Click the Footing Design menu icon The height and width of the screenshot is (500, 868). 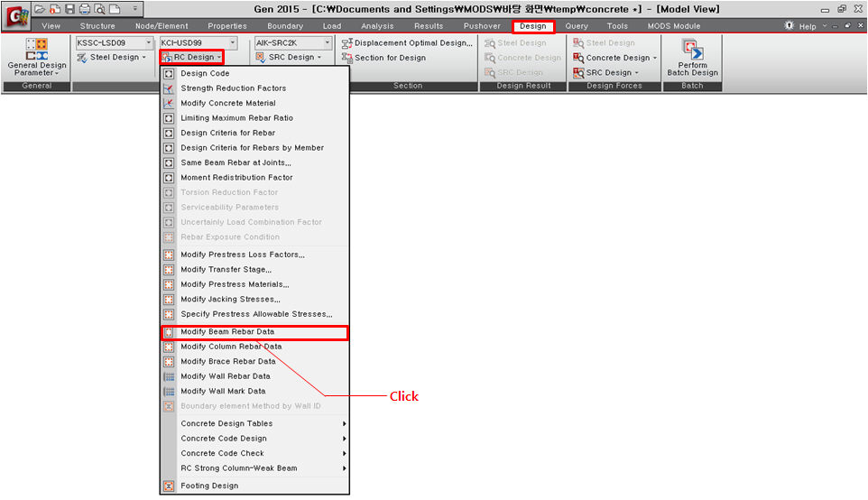pos(169,486)
